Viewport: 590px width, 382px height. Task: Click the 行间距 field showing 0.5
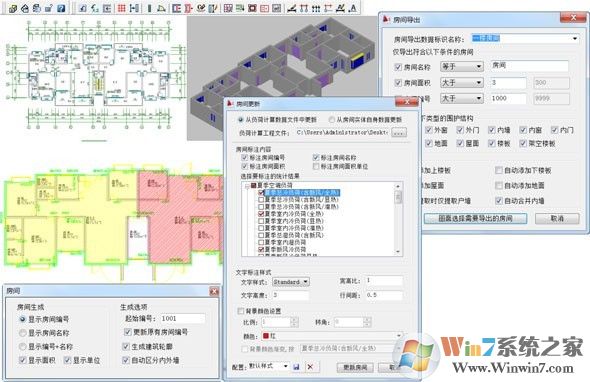384,295
